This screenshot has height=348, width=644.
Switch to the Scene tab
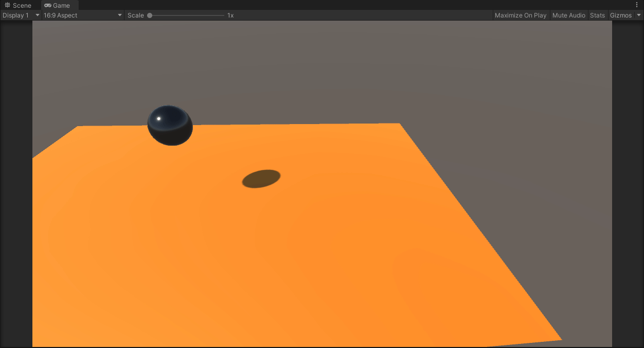pos(22,5)
